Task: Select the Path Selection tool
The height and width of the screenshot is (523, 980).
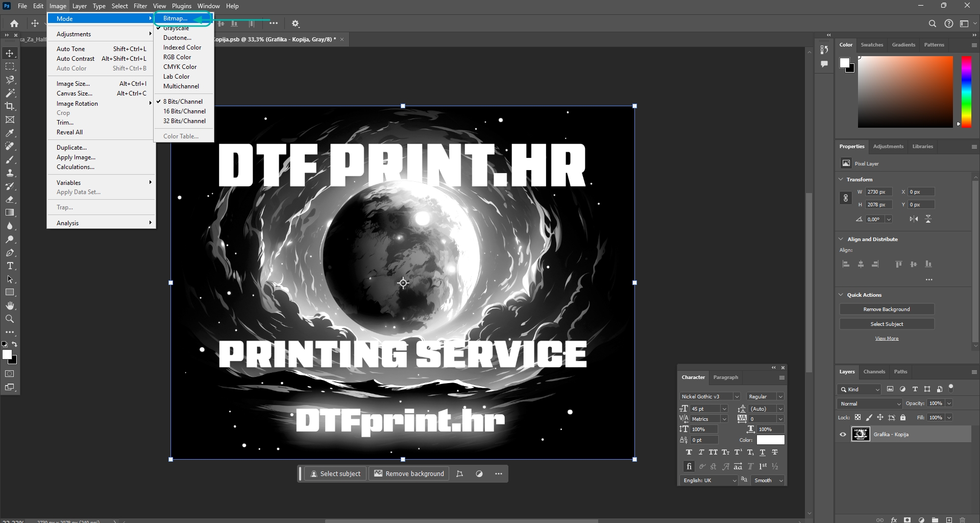Action: tap(10, 279)
